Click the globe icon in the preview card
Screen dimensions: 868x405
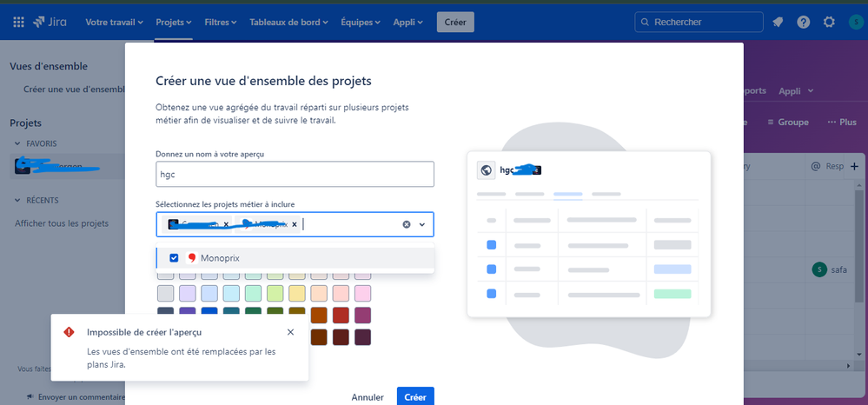(x=486, y=170)
